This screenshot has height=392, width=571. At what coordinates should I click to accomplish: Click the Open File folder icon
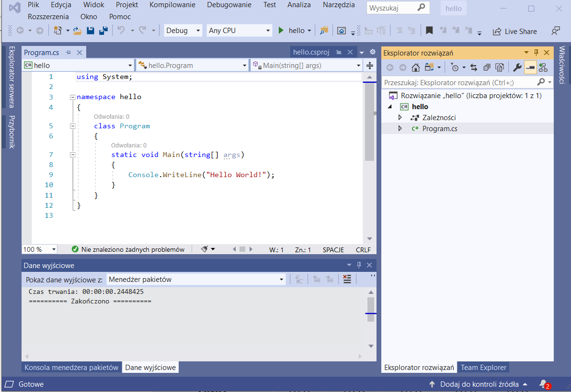tap(77, 31)
